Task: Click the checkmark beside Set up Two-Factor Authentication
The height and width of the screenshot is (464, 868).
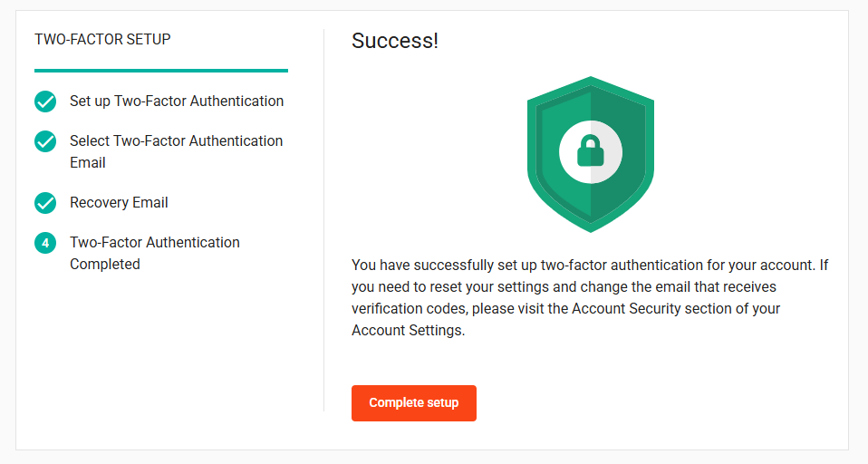Action: [45, 101]
